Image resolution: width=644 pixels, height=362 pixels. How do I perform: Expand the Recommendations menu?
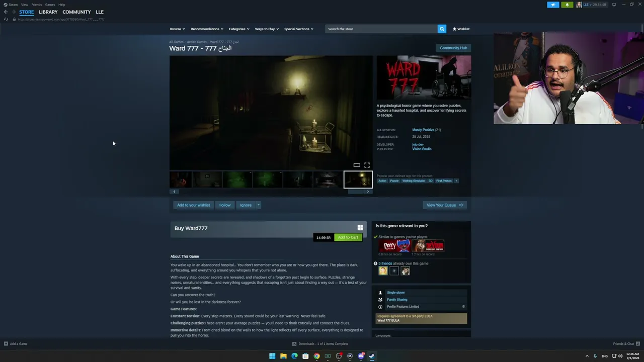(x=206, y=29)
